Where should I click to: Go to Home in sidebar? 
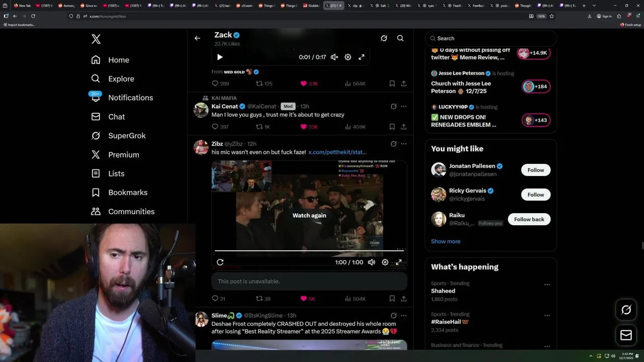pyautogui.click(x=110, y=60)
